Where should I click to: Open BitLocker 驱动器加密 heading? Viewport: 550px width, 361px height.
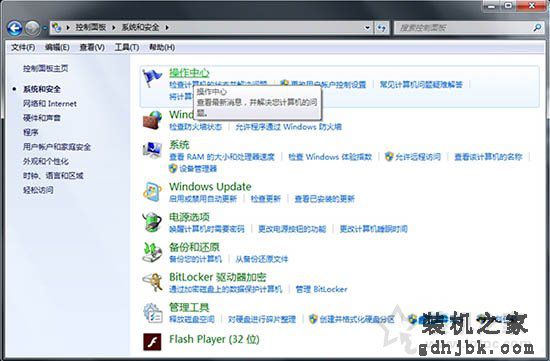click(x=217, y=277)
